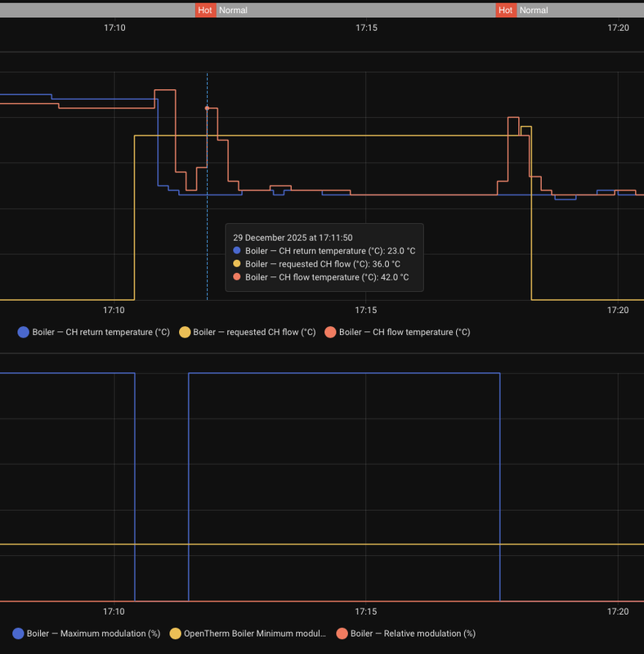This screenshot has height=654, width=644.
Task: Click the blue Maximum modulation legend dot
Action: pos(18,634)
